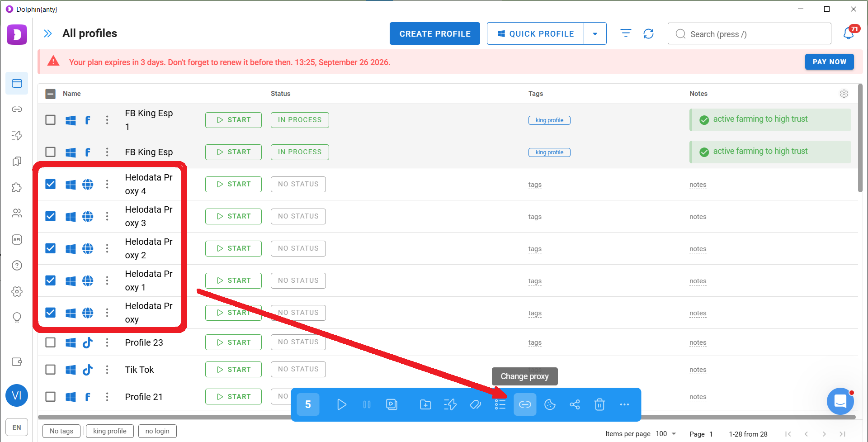Uncheck the Helodata Proxy 4 checkbox
The width and height of the screenshot is (868, 442).
click(x=51, y=184)
